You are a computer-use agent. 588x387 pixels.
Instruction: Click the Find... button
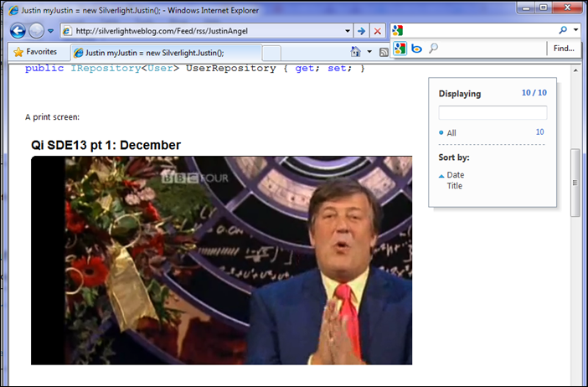[564, 49]
